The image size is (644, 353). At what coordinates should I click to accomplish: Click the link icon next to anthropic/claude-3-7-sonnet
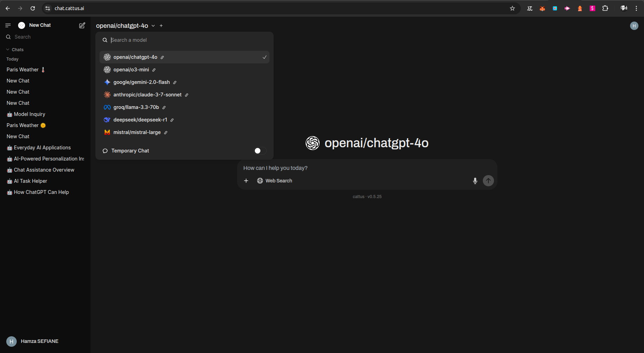click(x=187, y=95)
